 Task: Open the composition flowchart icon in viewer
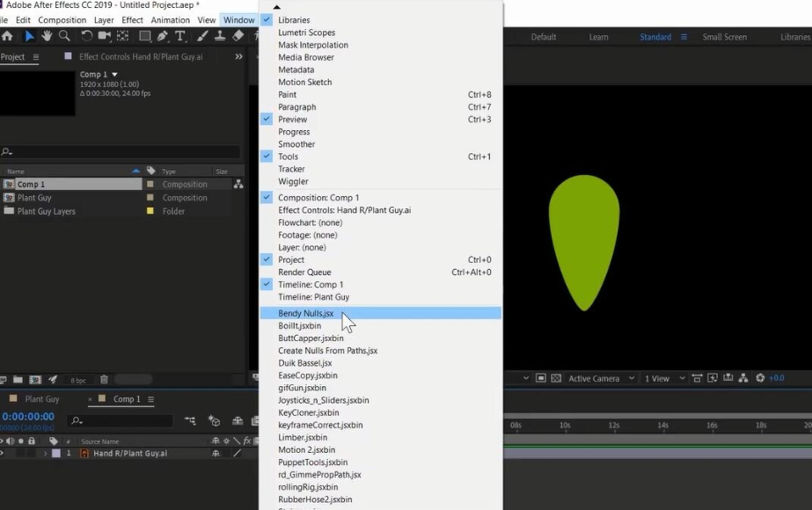tap(743, 378)
